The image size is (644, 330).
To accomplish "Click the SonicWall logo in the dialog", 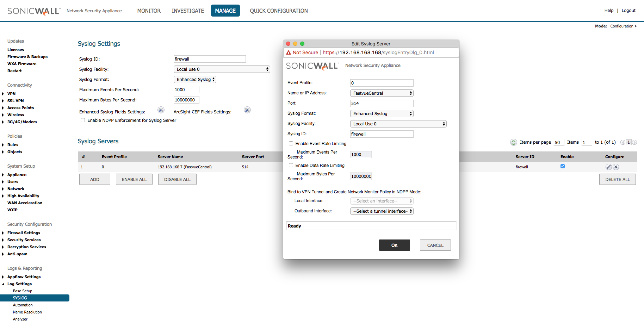I will (x=312, y=66).
